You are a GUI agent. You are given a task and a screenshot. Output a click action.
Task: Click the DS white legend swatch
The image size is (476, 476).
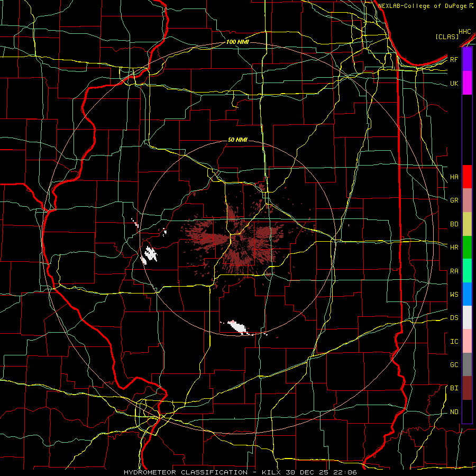pos(467,317)
